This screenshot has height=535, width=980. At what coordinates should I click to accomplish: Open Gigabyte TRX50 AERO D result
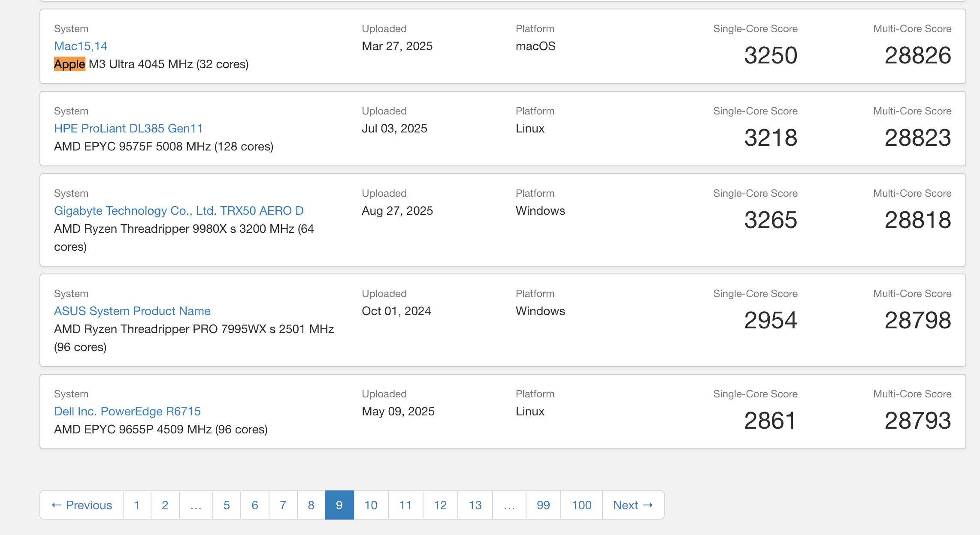point(179,210)
